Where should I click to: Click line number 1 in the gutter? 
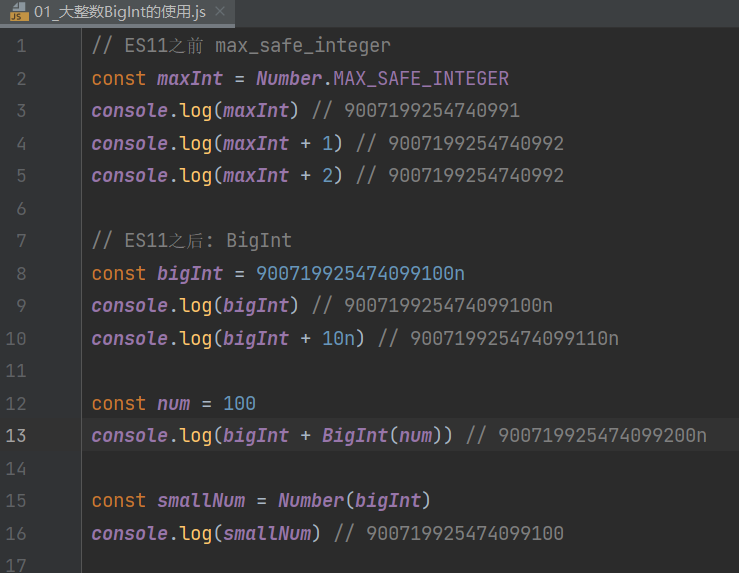point(21,46)
